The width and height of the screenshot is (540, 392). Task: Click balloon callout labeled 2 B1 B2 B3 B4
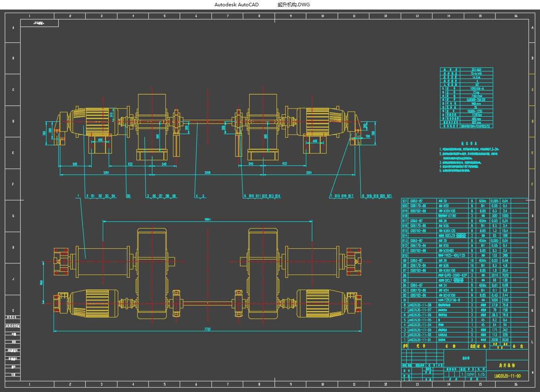100,196
